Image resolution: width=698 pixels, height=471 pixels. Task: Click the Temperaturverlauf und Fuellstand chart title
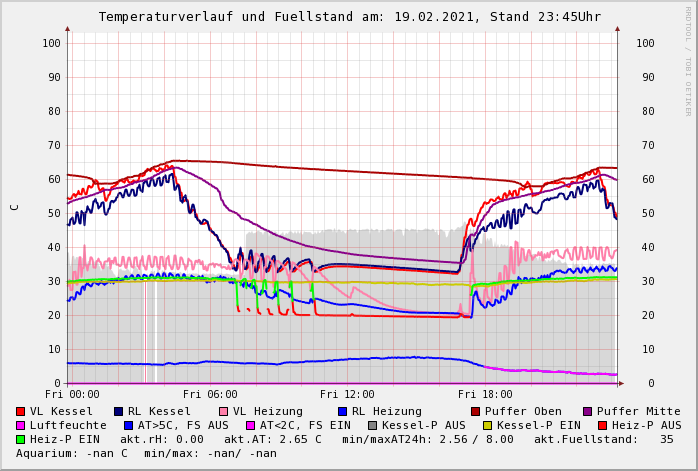349,17
